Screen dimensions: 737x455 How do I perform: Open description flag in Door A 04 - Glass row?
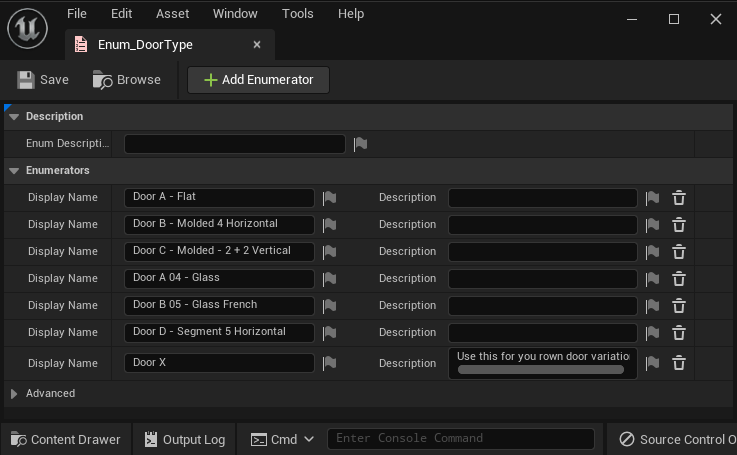coord(652,279)
